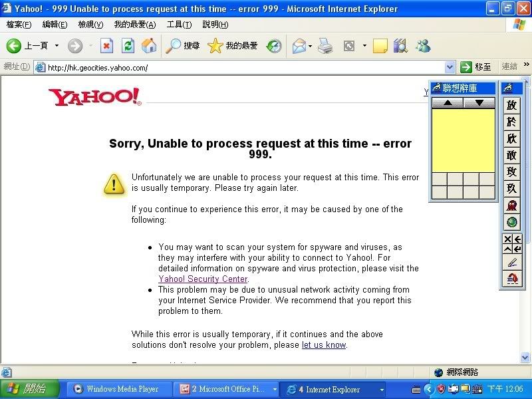Follow the 'let us know' link
Viewport: 532px width, 399px height.
pos(324,344)
